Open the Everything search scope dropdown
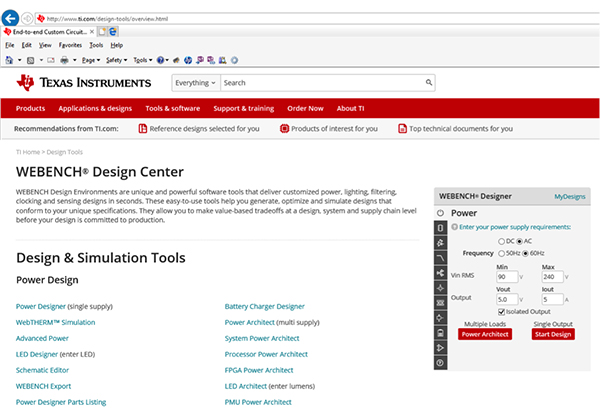600x410 pixels. pyautogui.click(x=194, y=83)
